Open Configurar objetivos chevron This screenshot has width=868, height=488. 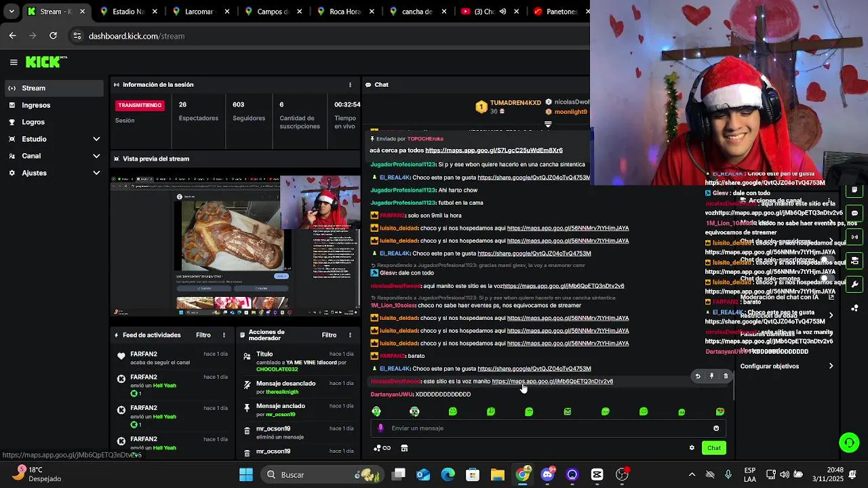[831, 366]
